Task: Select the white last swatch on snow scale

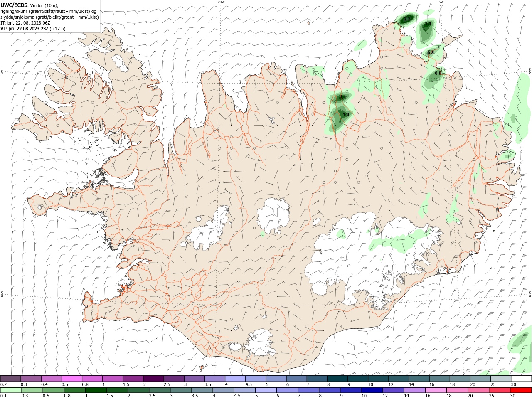Action: (x=521, y=379)
